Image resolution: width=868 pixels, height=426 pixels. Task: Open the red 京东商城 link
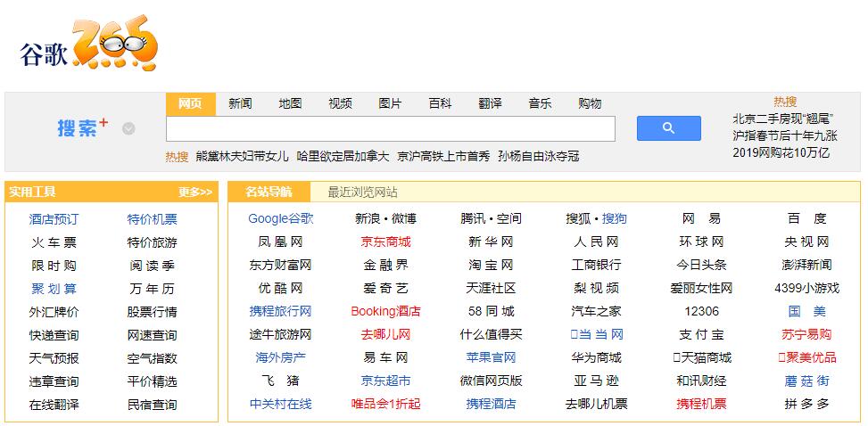386,242
